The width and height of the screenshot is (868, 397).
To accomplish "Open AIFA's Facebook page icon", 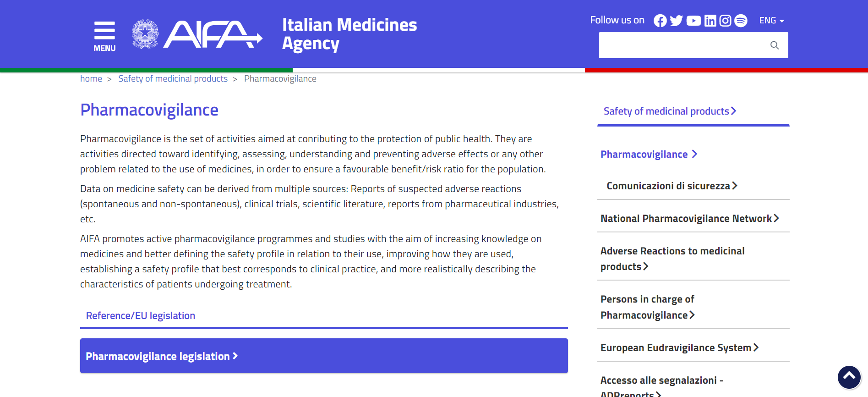I will 660,21.
